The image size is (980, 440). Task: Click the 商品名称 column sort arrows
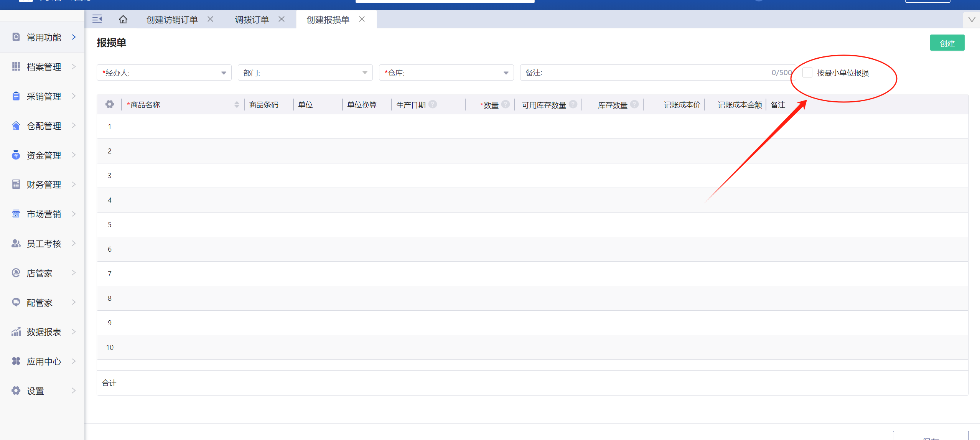click(237, 105)
